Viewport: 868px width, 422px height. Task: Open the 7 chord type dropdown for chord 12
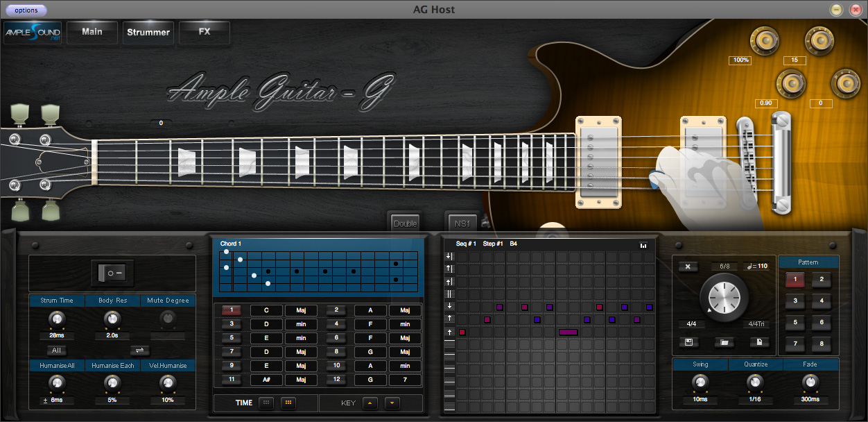(405, 380)
